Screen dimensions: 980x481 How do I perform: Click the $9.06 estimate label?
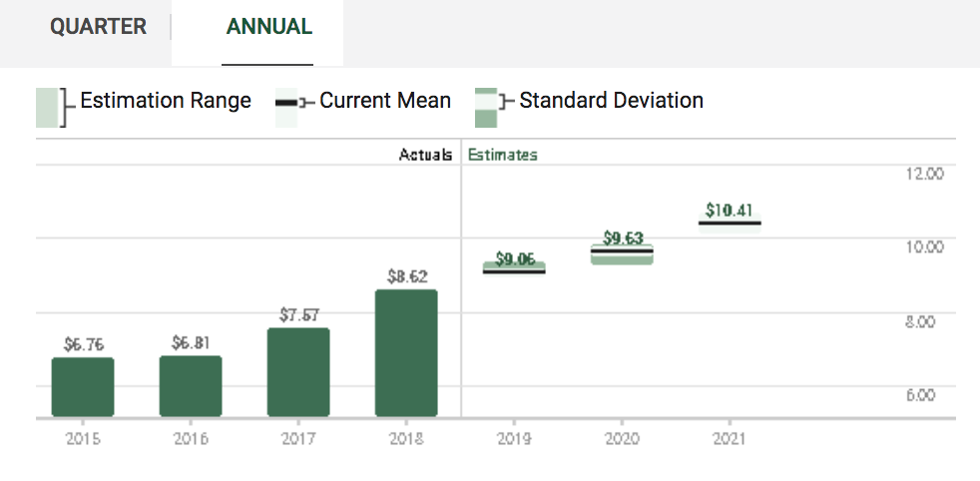point(515,258)
